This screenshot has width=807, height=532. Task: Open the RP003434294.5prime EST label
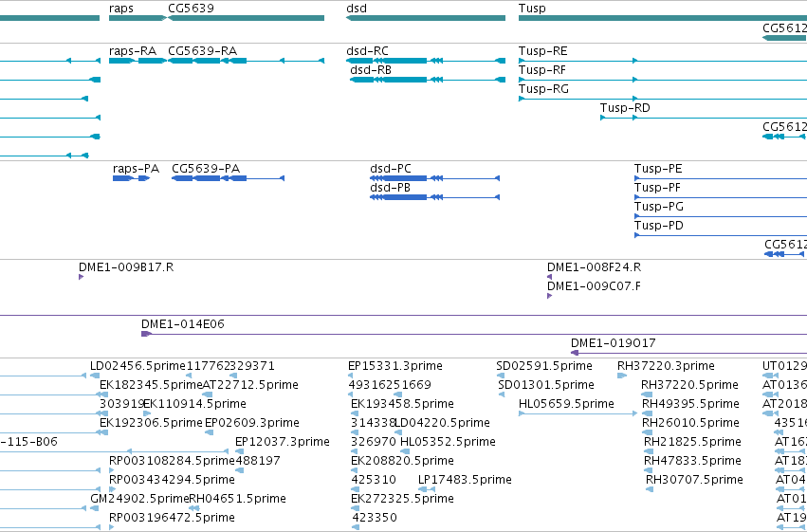coord(172,480)
